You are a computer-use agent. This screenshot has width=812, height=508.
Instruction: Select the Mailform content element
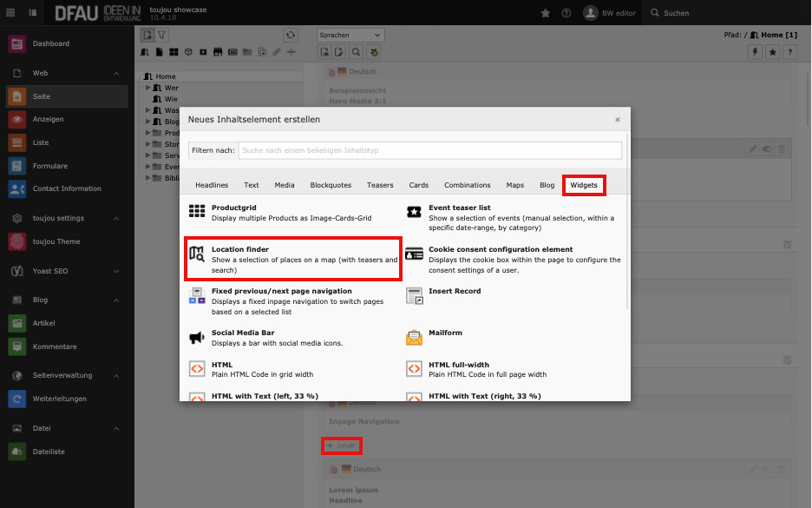coord(445,333)
